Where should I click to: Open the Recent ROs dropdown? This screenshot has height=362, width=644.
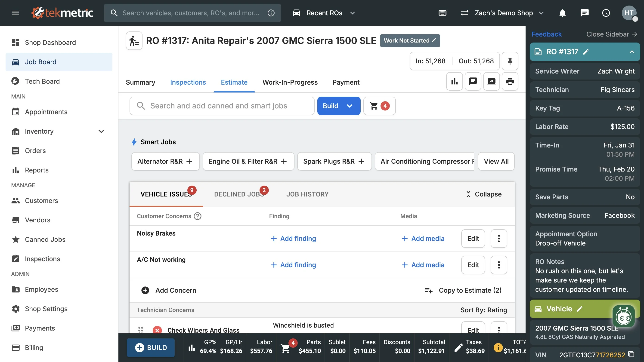pyautogui.click(x=324, y=13)
